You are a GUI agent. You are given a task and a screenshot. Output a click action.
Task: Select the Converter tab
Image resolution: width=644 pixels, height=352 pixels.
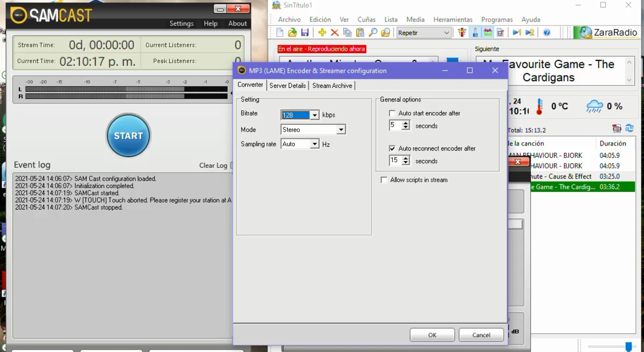pyautogui.click(x=250, y=85)
